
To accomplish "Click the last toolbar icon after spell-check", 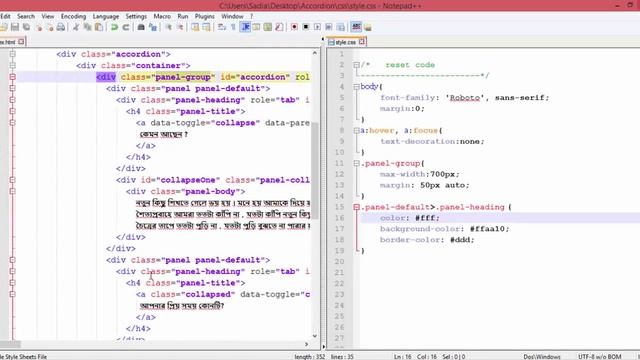I will [x=368, y=27].
